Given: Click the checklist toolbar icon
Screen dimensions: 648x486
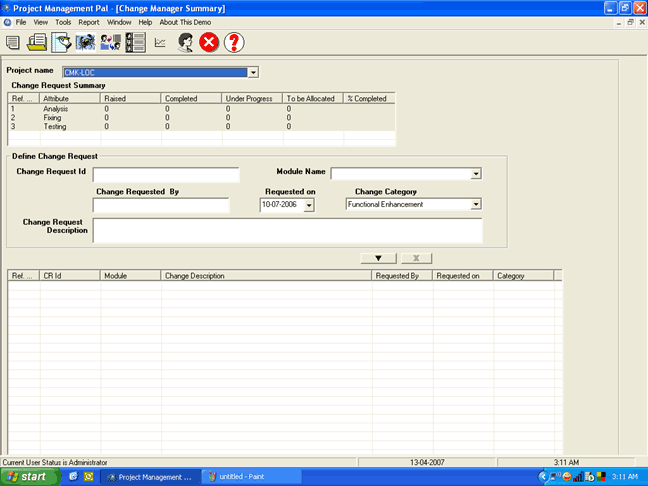Looking at the screenshot, I should (135, 42).
